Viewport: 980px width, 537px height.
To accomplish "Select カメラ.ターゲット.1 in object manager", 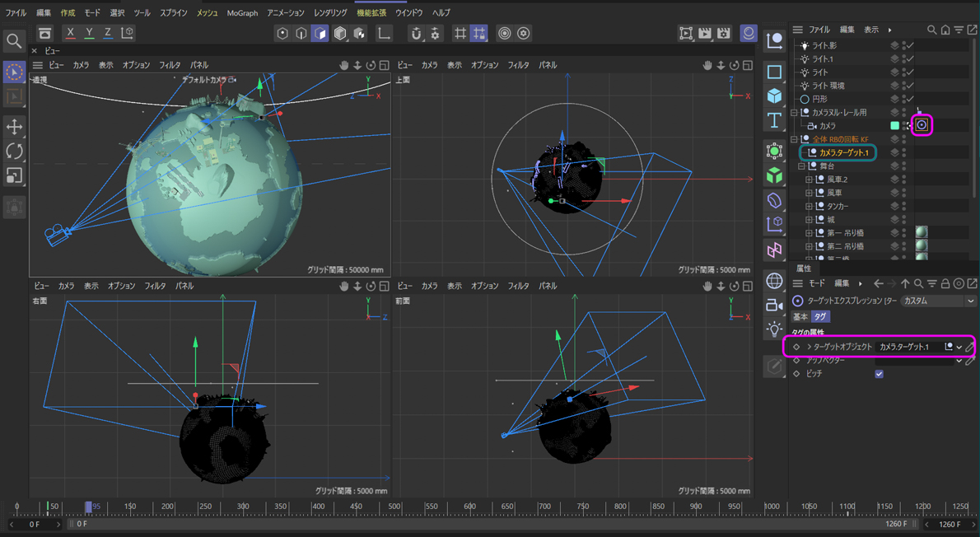I will pyautogui.click(x=843, y=152).
